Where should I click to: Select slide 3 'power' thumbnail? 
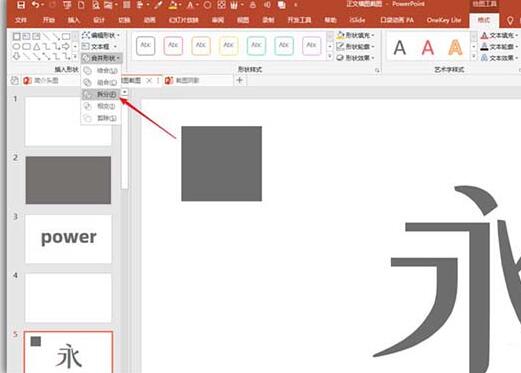68,239
